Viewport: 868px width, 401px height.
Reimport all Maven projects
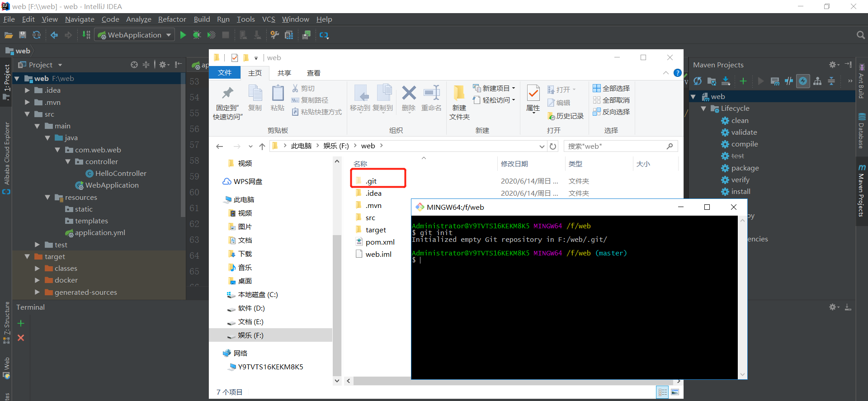(x=698, y=81)
